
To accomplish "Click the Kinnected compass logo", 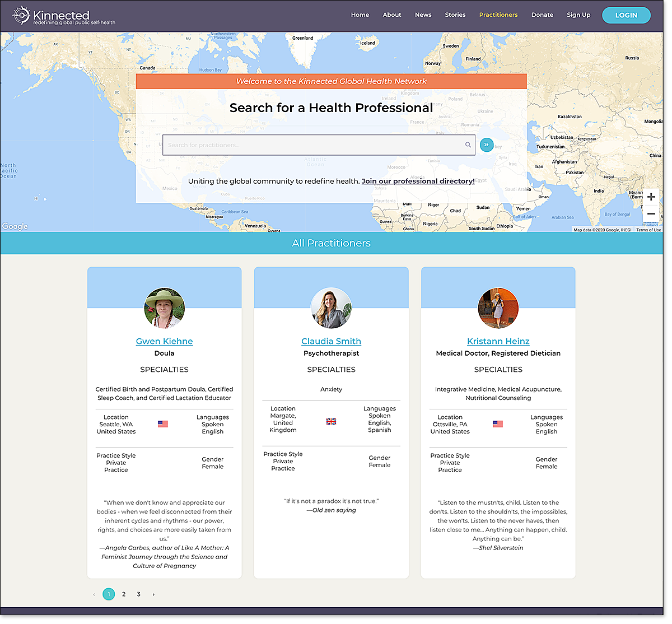I will click(21, 16).
